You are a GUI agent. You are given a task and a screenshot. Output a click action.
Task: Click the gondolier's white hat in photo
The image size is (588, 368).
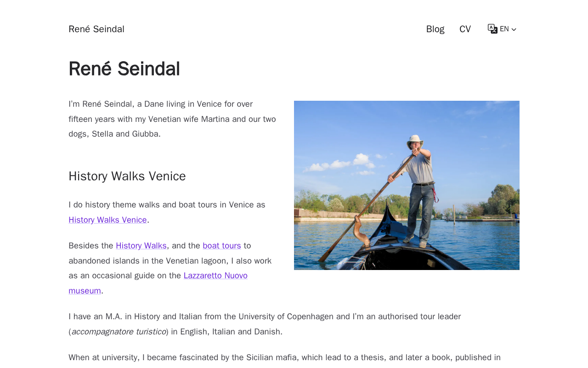(x=415, y=139)
